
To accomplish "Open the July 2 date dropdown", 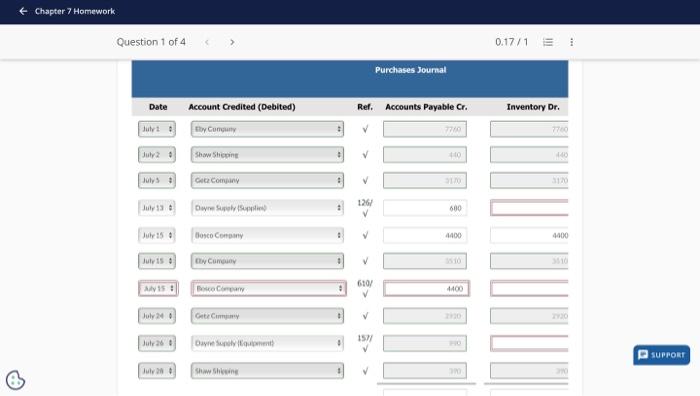I will coord(157,155).
